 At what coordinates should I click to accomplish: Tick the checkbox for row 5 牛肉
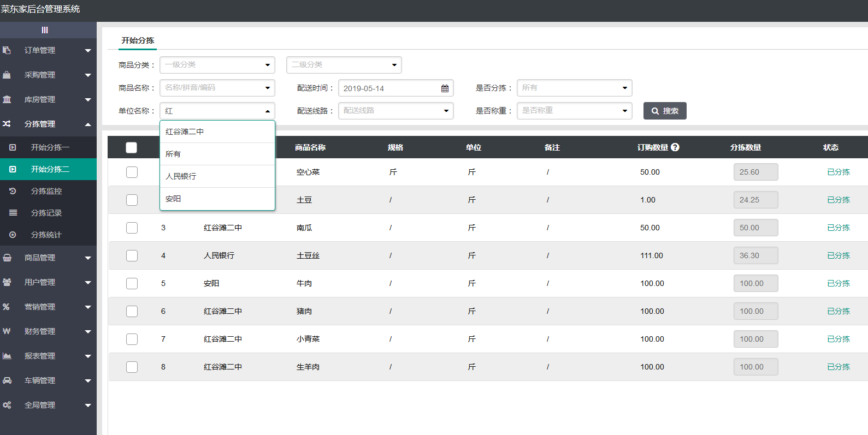point(132,283)
